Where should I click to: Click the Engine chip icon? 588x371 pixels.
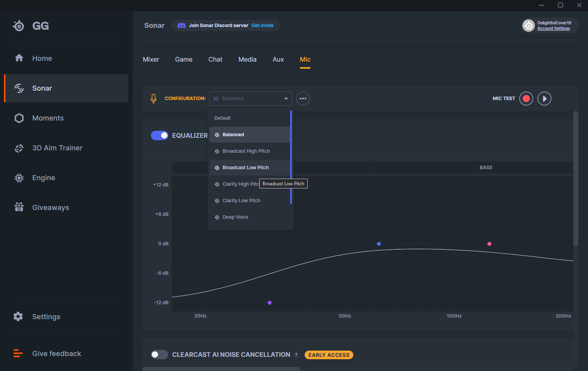pos(19,178)
